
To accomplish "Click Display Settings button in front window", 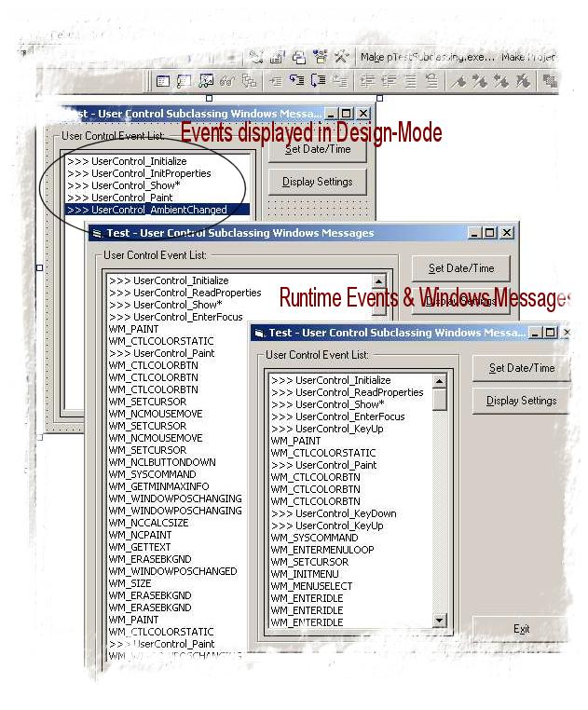I will pos(522,401).
